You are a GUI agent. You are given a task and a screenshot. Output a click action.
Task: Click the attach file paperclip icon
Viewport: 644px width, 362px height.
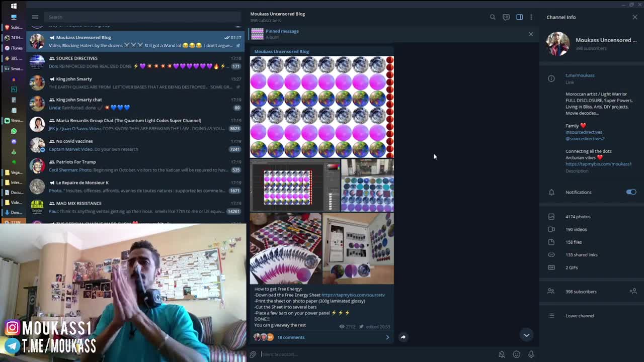click(x=253, y=354)
